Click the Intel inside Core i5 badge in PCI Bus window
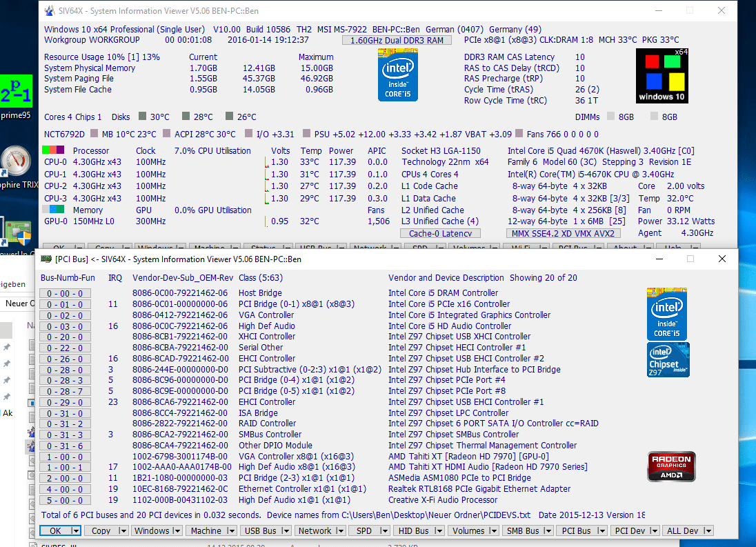 pos(667,315)
